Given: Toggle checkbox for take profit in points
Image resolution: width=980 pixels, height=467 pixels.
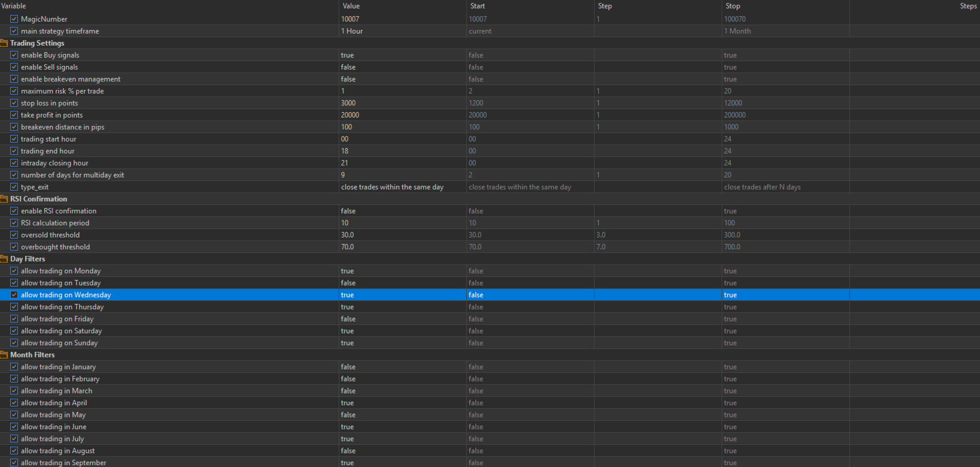Looking at the screenshot, I should [x=14, y=115].
